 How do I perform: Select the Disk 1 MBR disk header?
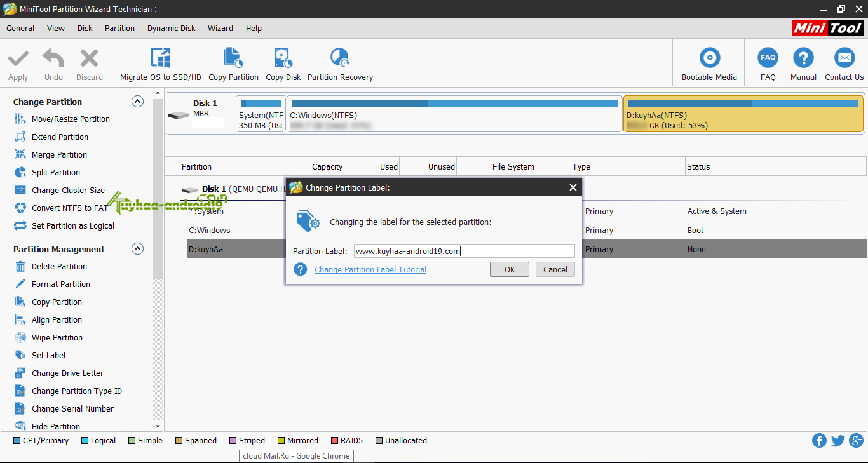200,114
